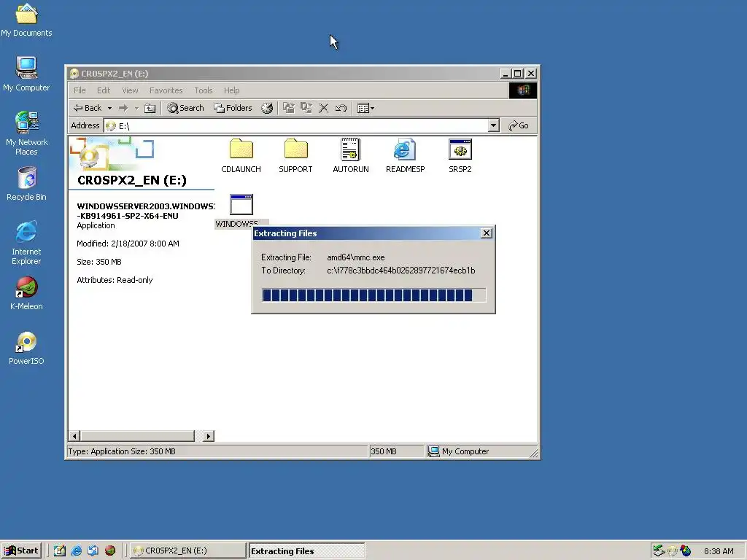Switch to CR0SPX2_EN (E:) taskbar button

pos(187,551)
